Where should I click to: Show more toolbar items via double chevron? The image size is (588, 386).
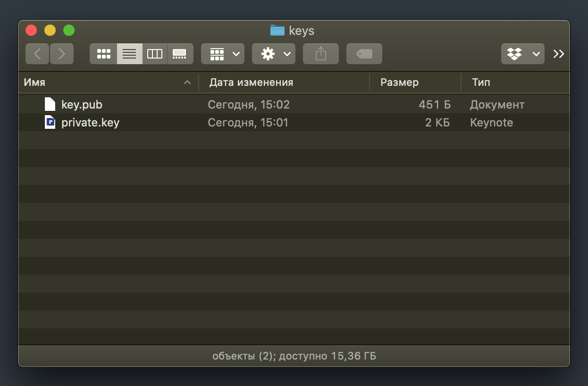click(559, 54)
